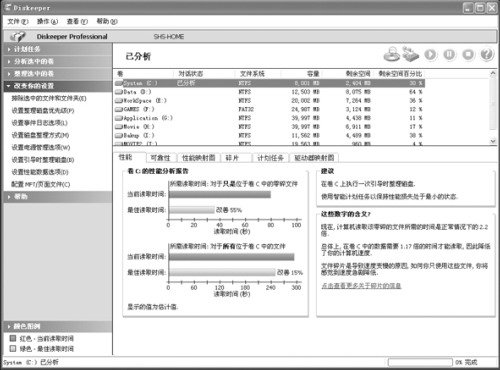
Task: Select the Bakup (I:) volume row
Action: coord(269,135)
